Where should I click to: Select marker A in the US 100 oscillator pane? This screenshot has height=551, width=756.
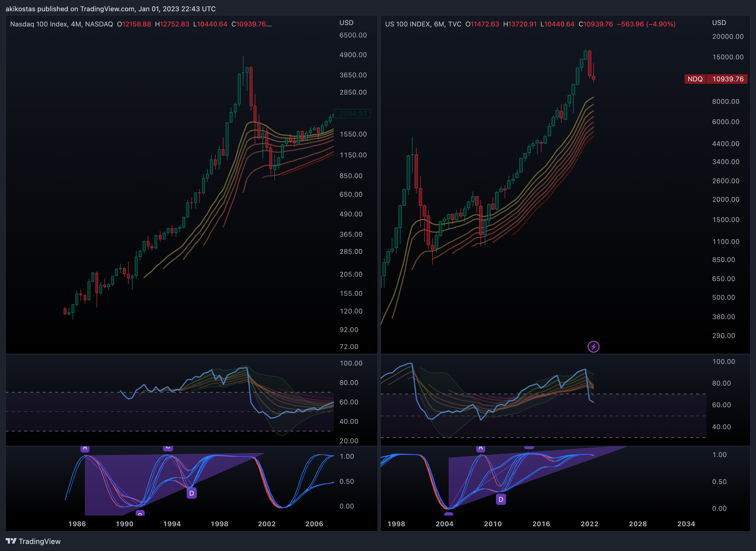pyautogui.click(x=480, y=448)
